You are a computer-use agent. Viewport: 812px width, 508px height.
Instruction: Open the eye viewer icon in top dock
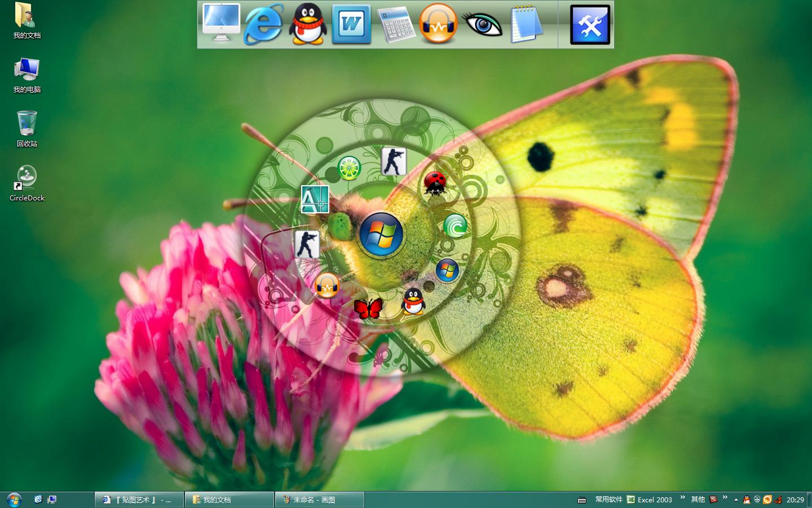tap(482, 24)
